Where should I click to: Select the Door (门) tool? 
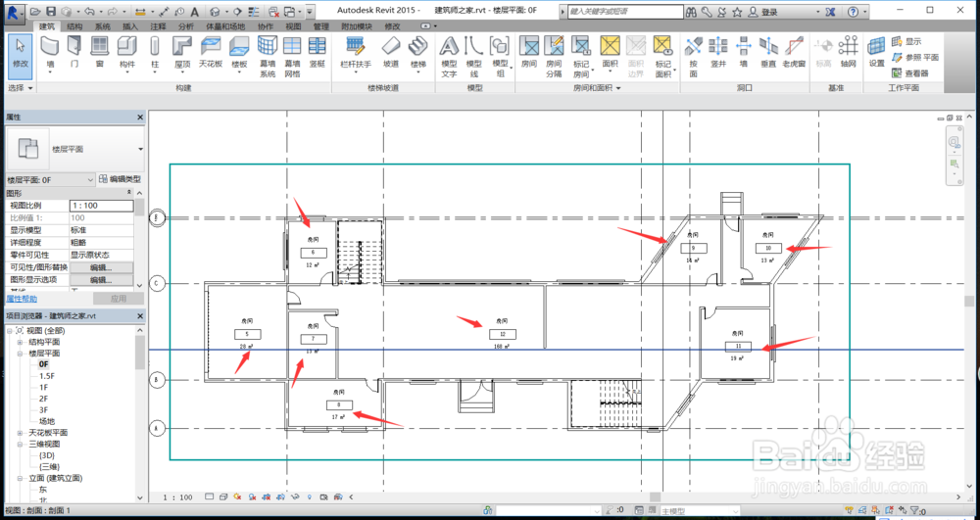tap(74, 53)
